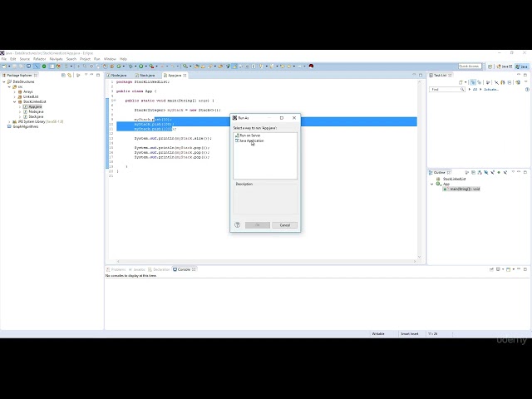Select StackLinkedList package in Outline
532x399 pixels.
pos(451,179)
